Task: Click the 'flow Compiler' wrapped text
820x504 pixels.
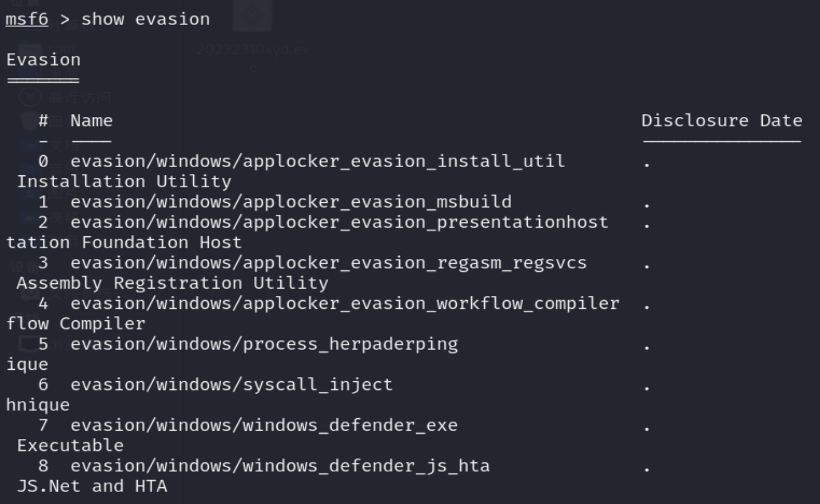Action: [x=76, y=324]
